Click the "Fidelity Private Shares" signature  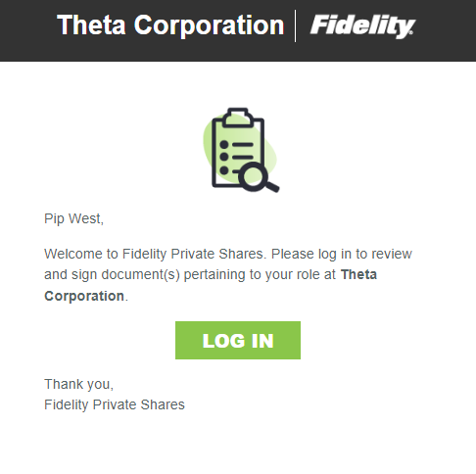[115, 404]
